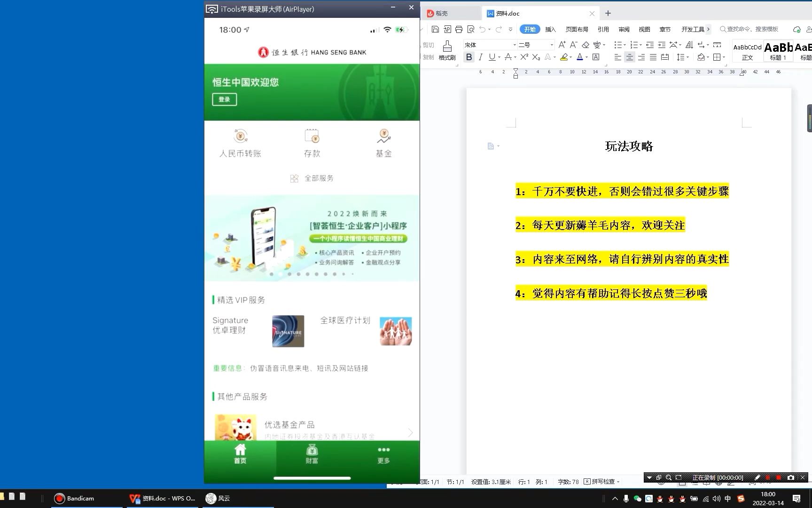This screenshot has width=812, height=508.
Task: Click the save icon in WPS toolbar
Action: tap(435, 29)
